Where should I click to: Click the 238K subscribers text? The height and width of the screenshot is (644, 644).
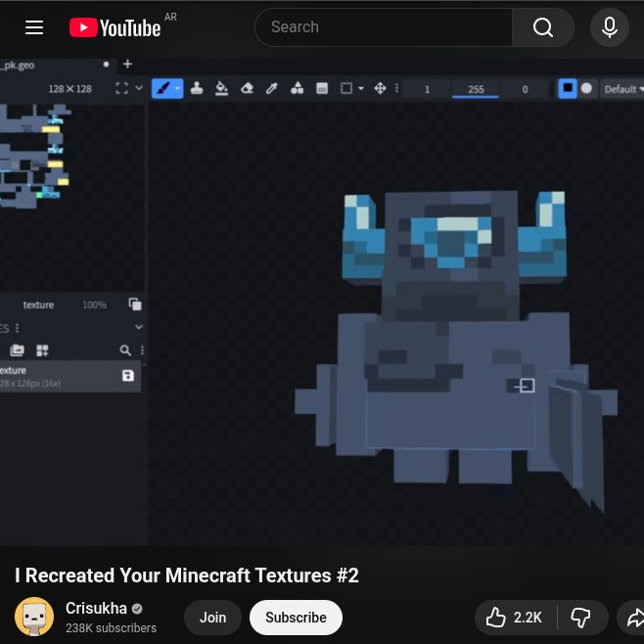(x=111, y=628)
